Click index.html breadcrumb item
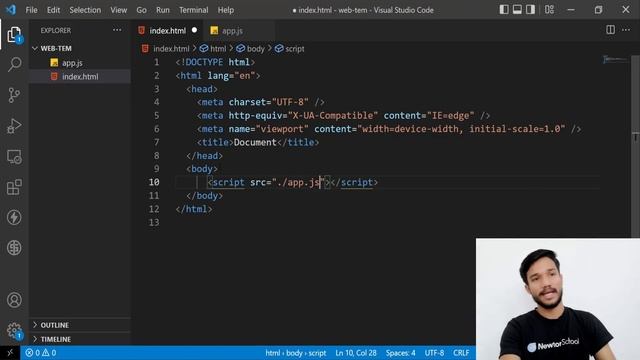 click(171, 49)
